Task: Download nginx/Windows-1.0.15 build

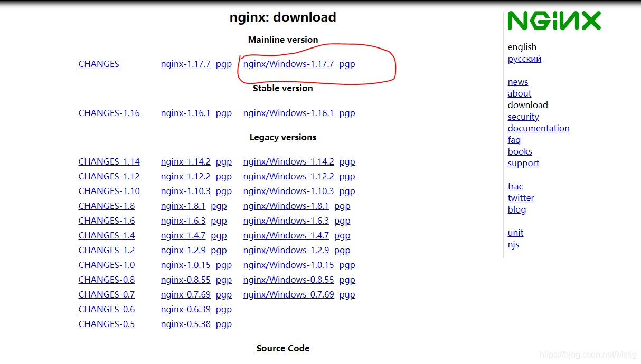Action: 288,265
